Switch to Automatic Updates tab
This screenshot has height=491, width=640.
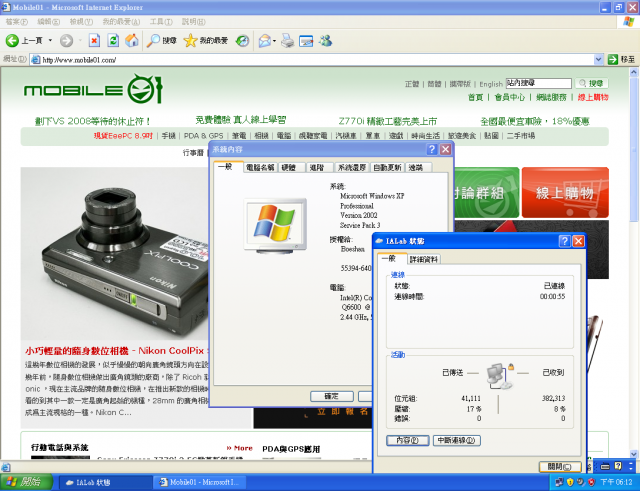point(387,167)
